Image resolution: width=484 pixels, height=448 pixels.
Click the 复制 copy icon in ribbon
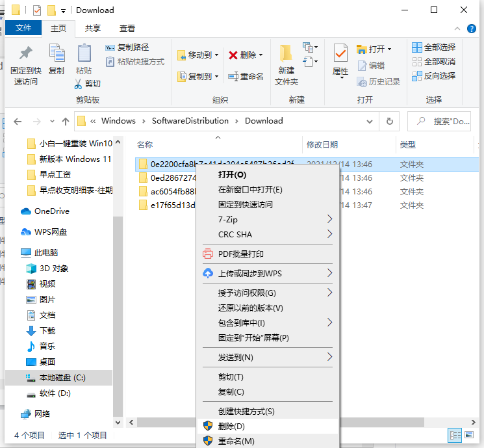(x=57, y=54)
